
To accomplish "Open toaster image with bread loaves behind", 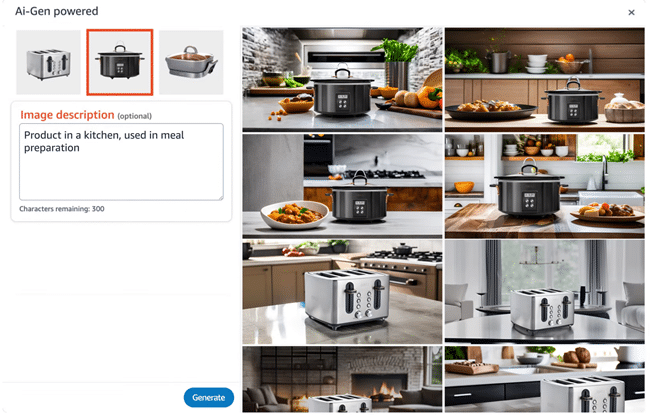I will 545,379.
